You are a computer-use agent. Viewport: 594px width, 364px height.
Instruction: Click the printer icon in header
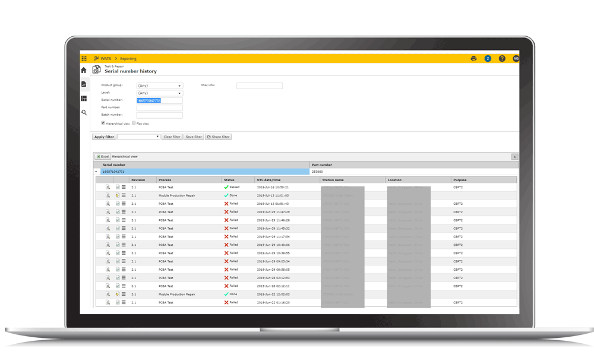click(x=473, y=59)
